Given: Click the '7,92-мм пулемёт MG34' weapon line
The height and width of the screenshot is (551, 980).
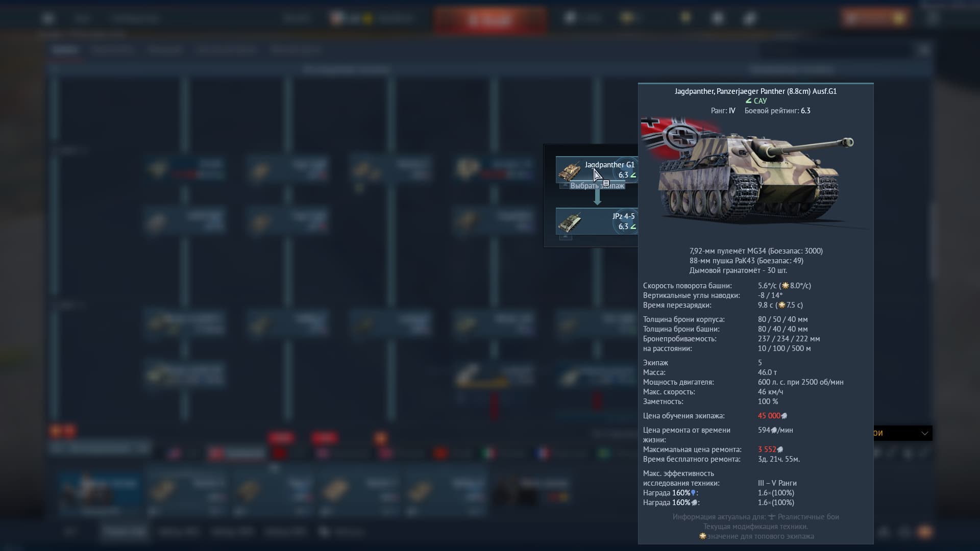Looking at the screenshot, I should point(756,251).
